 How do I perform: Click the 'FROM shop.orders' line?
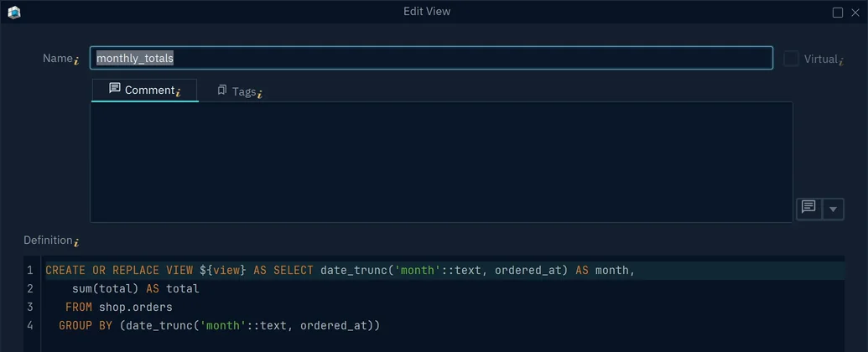119,308
